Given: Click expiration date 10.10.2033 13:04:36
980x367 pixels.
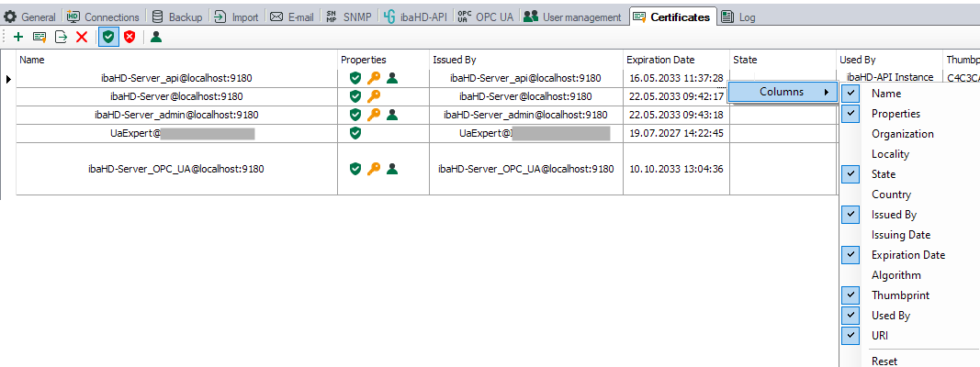Looking at the screenshot, I should [x=676, y=169].
